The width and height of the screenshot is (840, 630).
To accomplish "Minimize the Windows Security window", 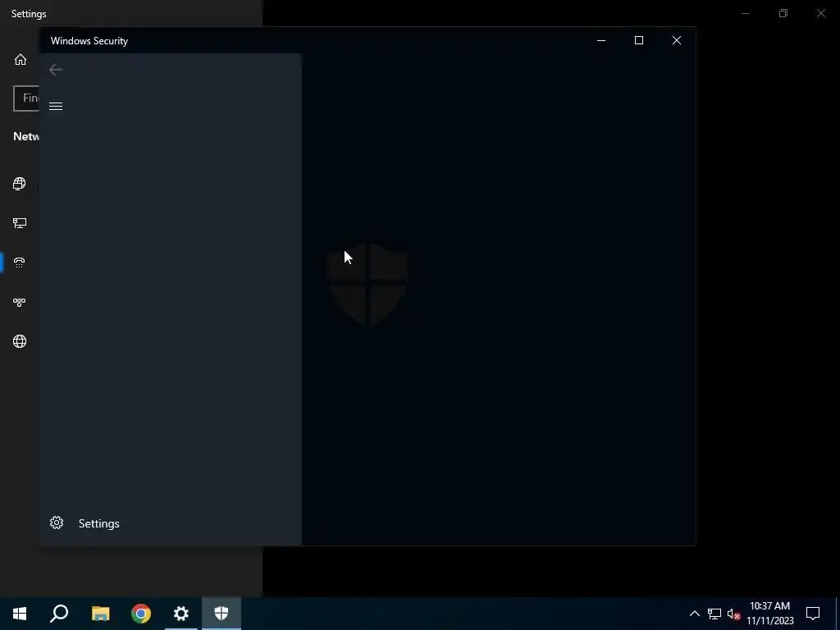I will [x=601, y=41].
